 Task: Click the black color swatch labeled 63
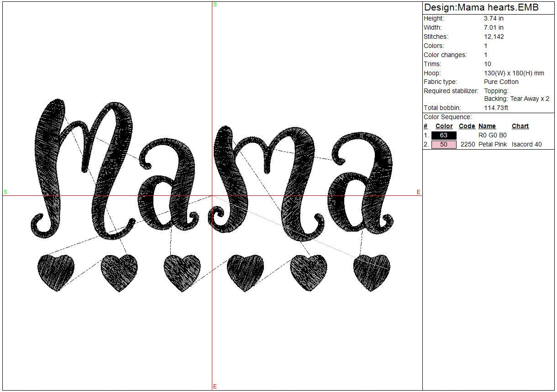443,136
